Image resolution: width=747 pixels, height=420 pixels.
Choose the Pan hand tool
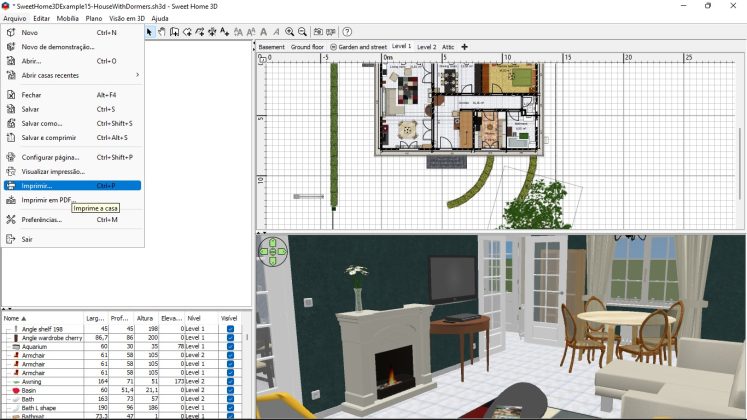[162, 32]
